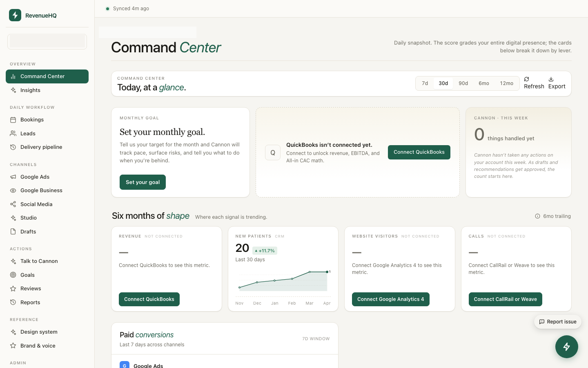Click the +11.7% growth badge

[265, 251]
